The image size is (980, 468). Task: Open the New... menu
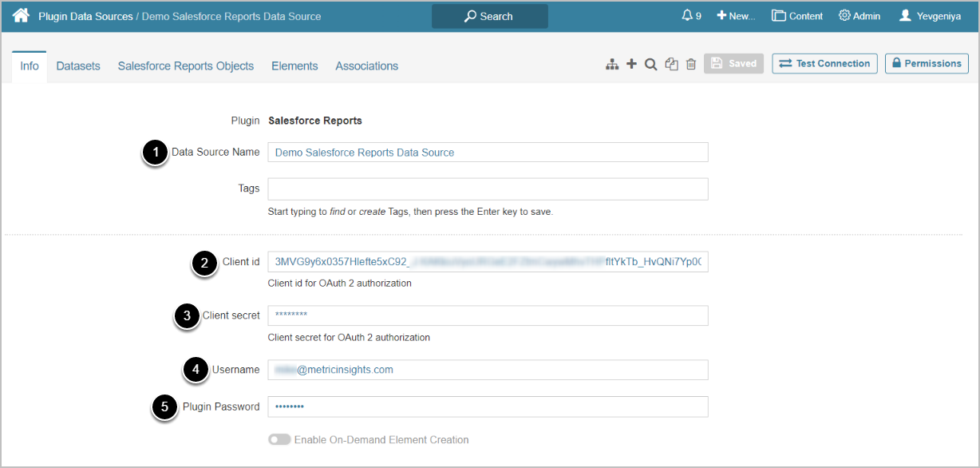(735, 16)
